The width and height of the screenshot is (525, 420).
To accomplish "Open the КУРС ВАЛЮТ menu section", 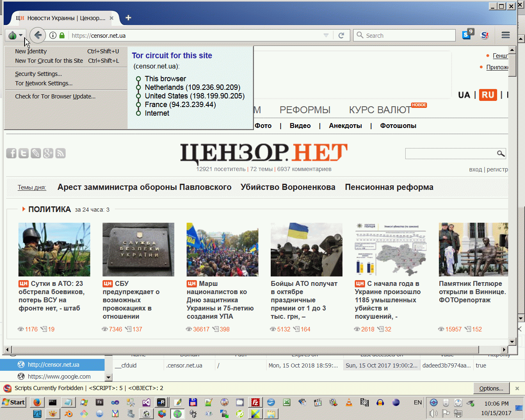I will 380,110.
